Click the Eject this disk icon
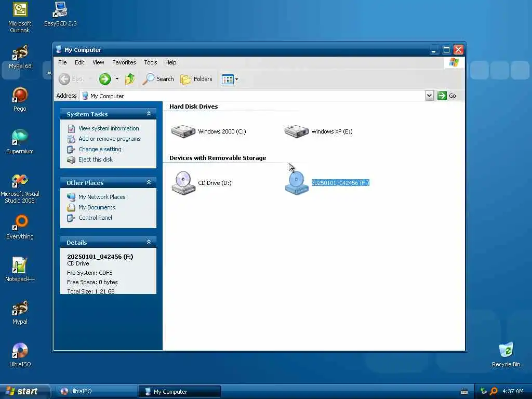 71,160
